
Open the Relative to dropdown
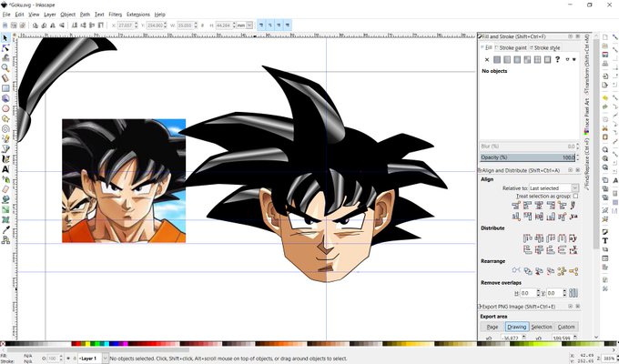[x=553, y=188]
